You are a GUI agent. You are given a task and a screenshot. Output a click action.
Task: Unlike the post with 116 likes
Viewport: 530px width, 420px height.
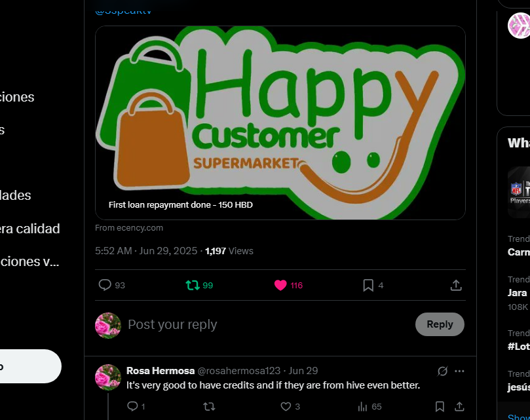click(x=280, y=285)
